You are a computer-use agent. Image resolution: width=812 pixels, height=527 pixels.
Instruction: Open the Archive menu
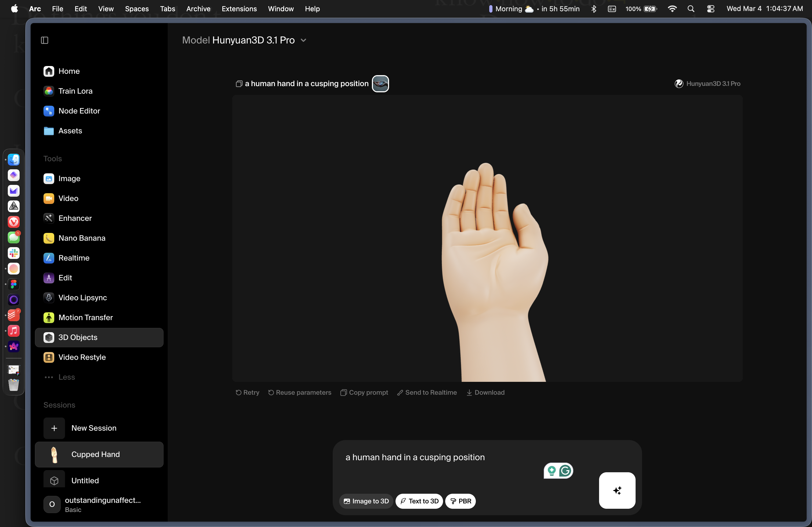(x=198, y=9)
